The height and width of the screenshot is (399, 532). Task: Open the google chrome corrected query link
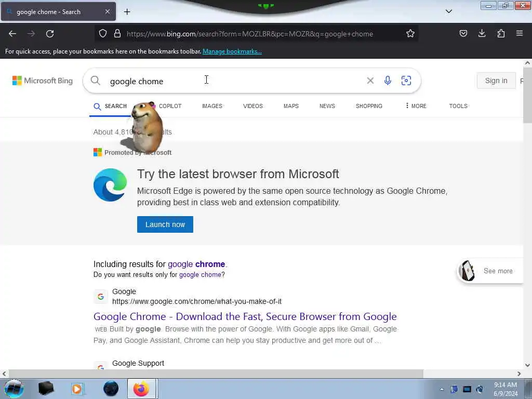click(196, 264)
